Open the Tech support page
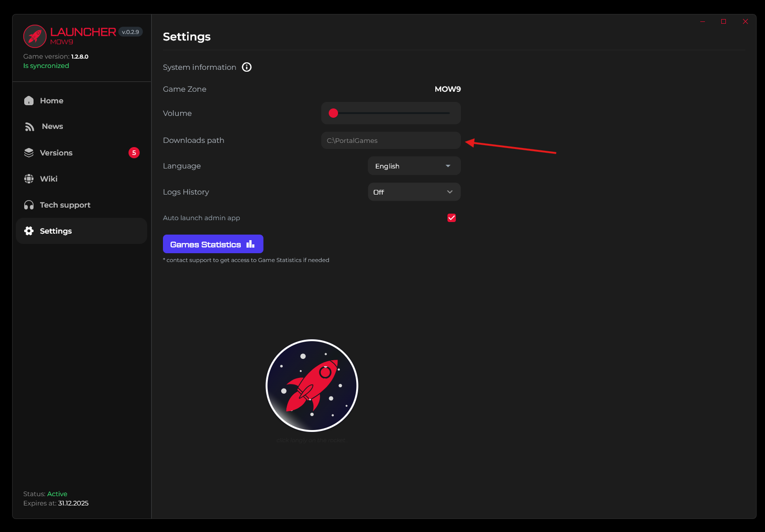 [x=65, y=205]
